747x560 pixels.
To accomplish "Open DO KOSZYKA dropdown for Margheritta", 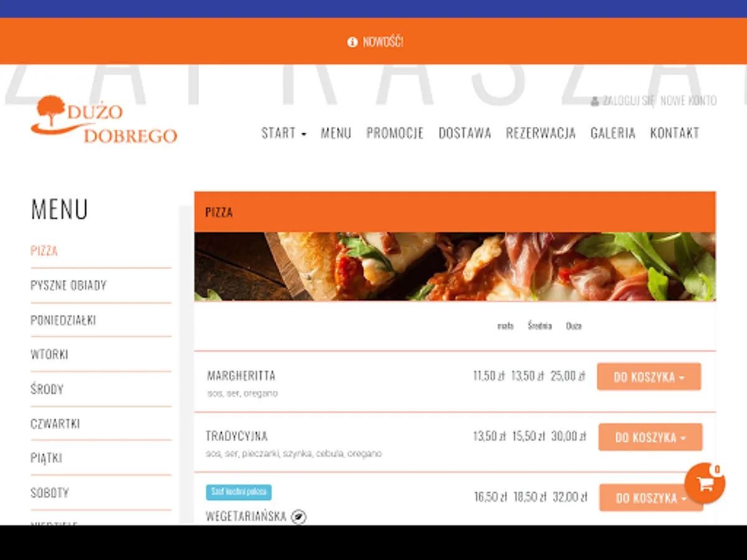I will pyautogui.click(x=649, y=376).
